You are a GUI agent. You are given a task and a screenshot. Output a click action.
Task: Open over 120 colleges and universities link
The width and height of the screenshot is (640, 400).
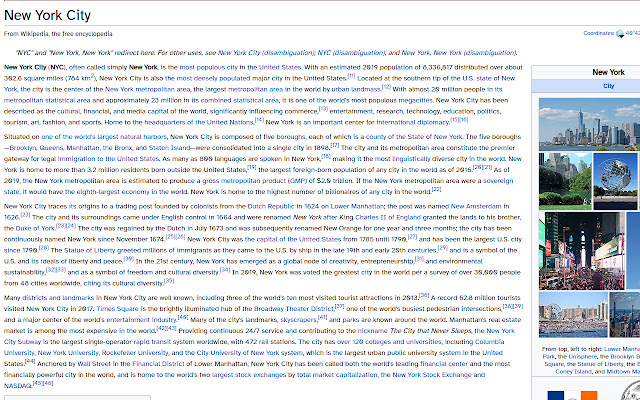click(x=389, y=342)
